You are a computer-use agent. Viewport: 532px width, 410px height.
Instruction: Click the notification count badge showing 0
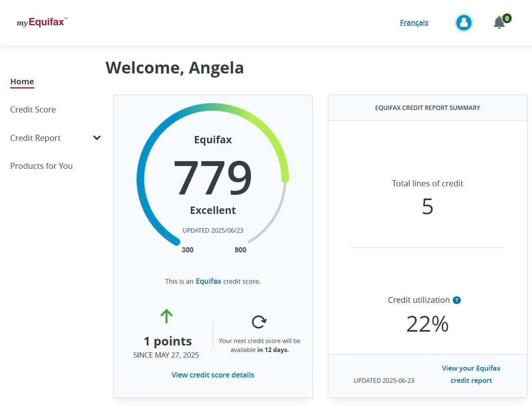pyautogui.click(x=507, y=18)
